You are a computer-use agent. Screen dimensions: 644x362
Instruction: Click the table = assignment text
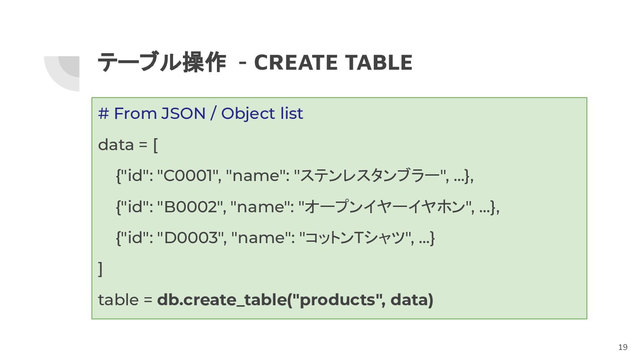(x=126, y=300)
